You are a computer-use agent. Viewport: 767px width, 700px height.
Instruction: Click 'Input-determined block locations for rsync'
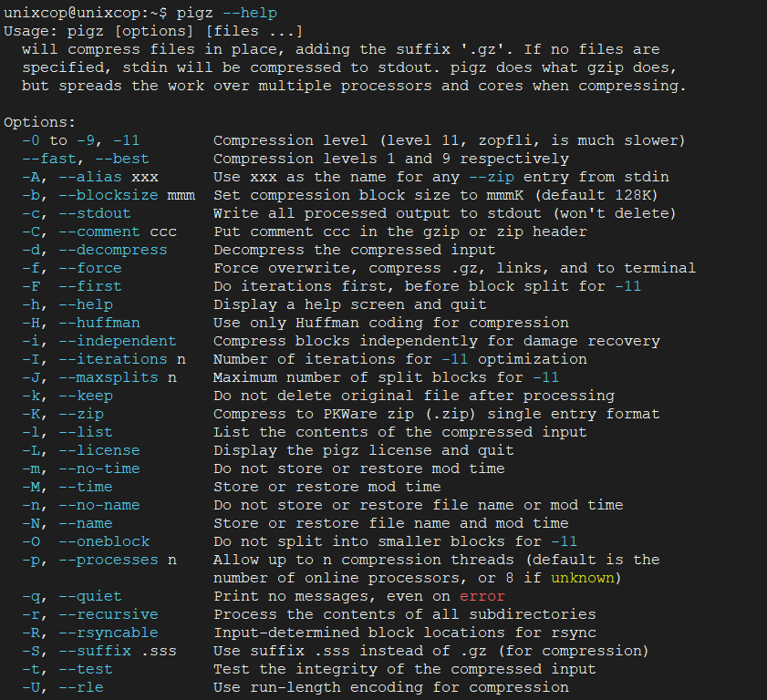pyautogui.click(x=405, y=633)
